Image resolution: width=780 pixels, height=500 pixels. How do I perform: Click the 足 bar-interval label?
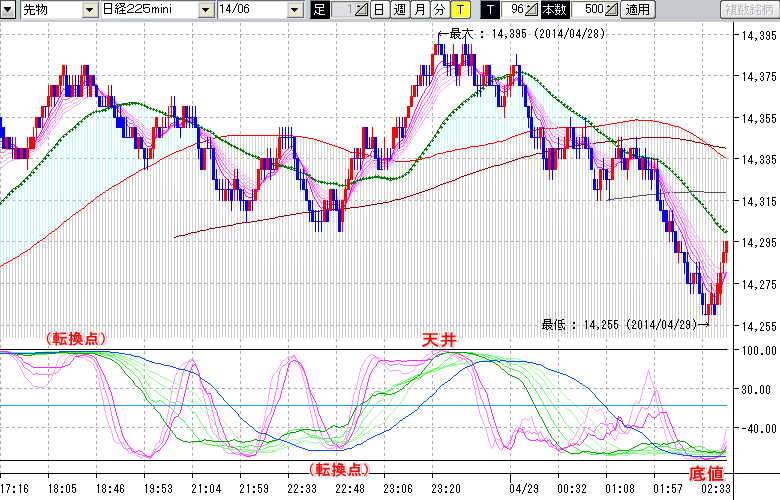320,10
